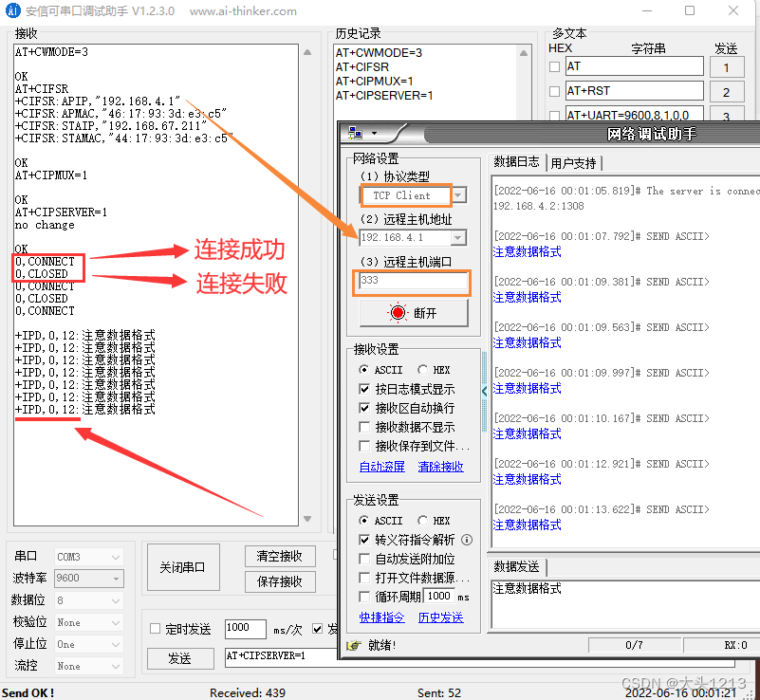
Task: Enable 接收保存到文件 checkbox
Action: tap(364, 446)
